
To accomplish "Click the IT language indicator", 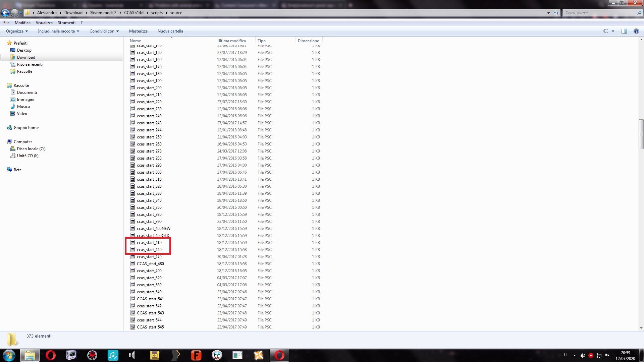I will tap(566, 355).
